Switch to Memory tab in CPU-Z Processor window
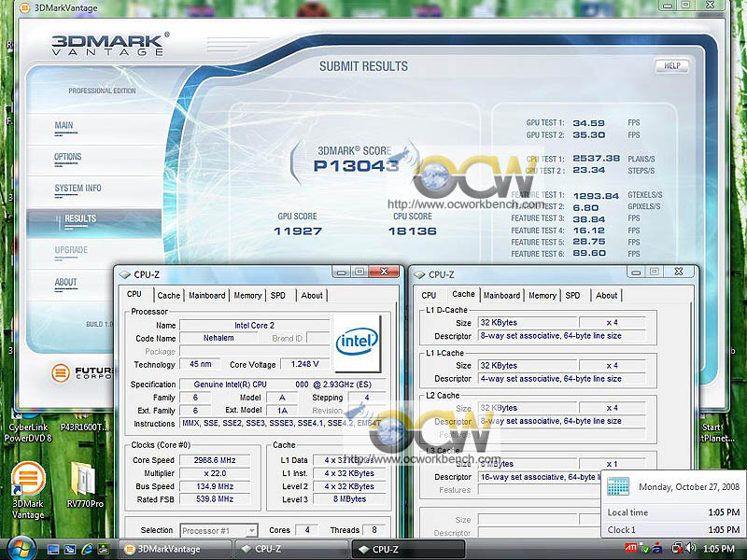The height and width of the screenshot is (560, 747). (247, 296)
